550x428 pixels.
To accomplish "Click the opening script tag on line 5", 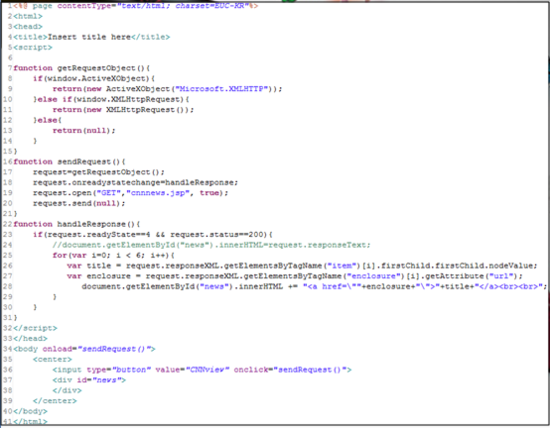I will pyautogui.click(x=33, y=47).
